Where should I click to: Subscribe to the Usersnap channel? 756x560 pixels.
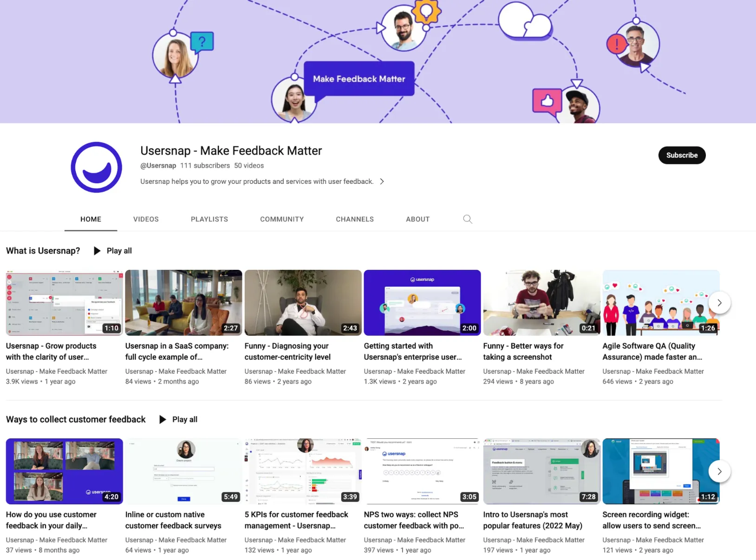(x=682, y=155)
